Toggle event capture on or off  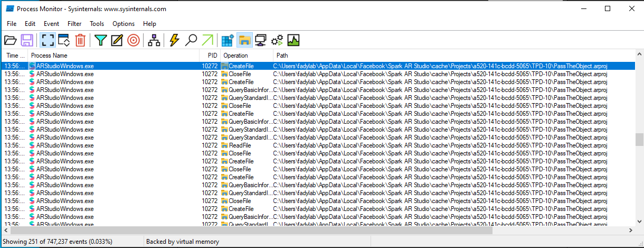click(48, 40)
